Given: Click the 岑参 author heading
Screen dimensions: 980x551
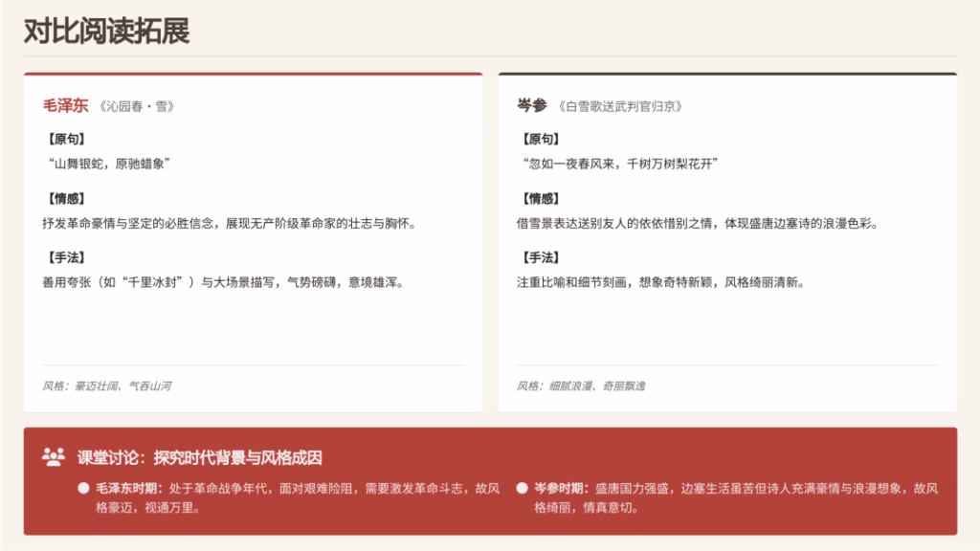Looking at the screenshot, I should pyautogui.click(x=532, y=106).
